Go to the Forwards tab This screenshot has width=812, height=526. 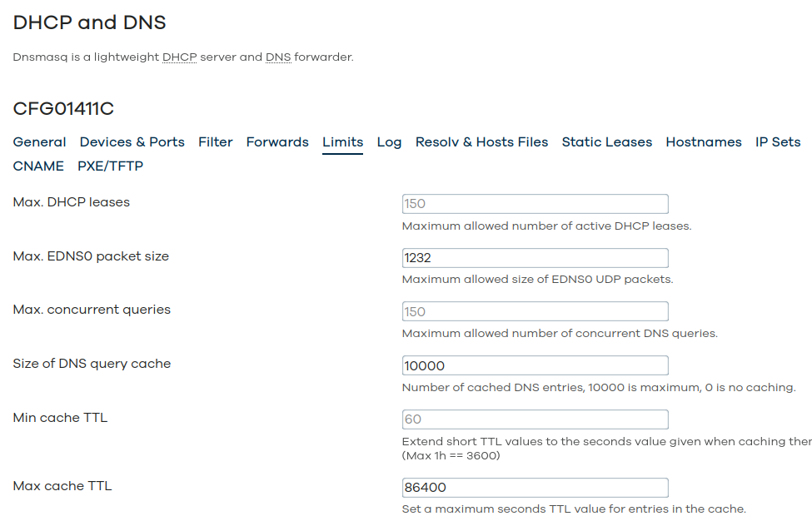click(x=277, y=141)
